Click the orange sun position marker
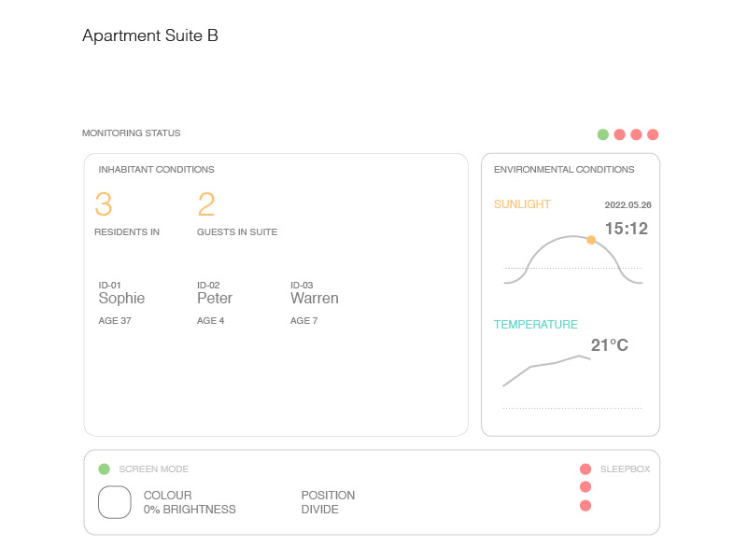The height and width of the screenshot is (560, 747). point(591,240)
